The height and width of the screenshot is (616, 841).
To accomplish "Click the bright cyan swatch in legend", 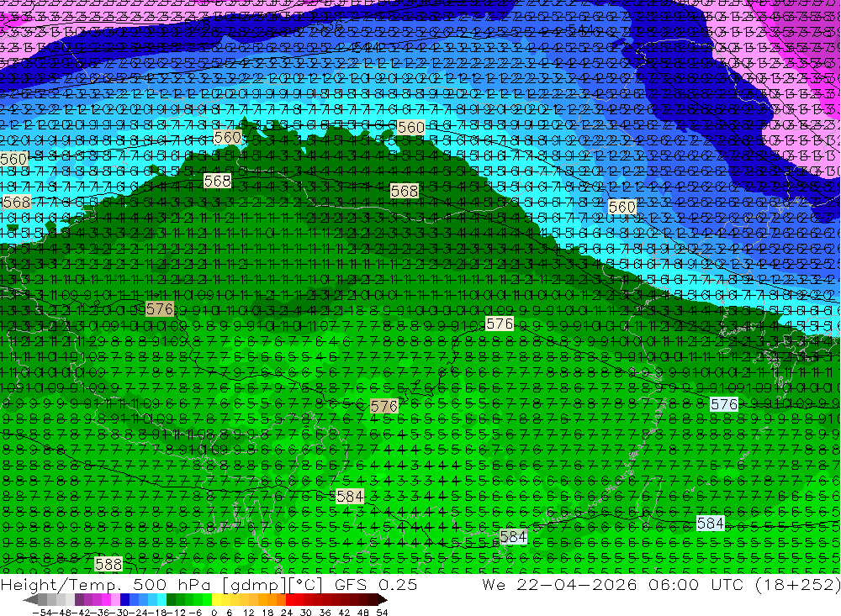I will (161, 600).
